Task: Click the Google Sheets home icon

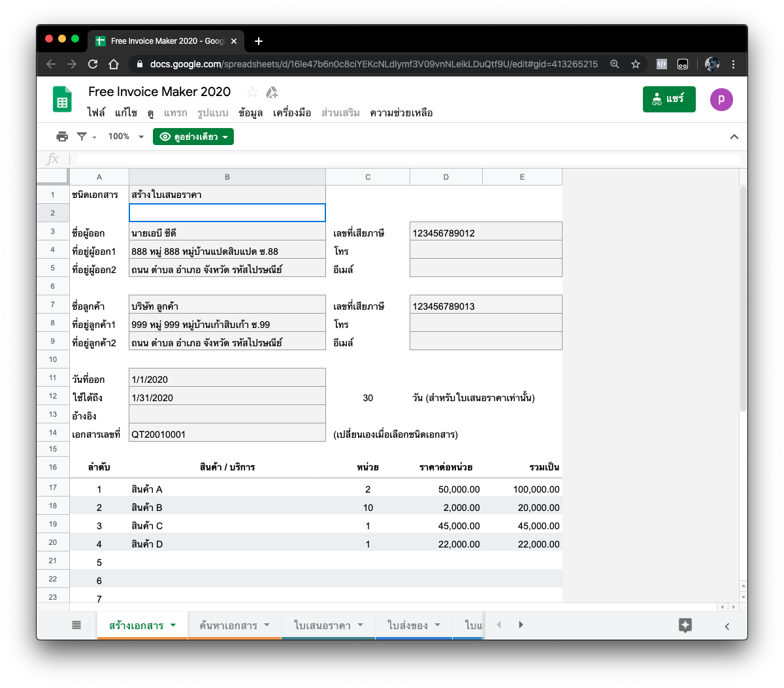Action: coord(62,100)
